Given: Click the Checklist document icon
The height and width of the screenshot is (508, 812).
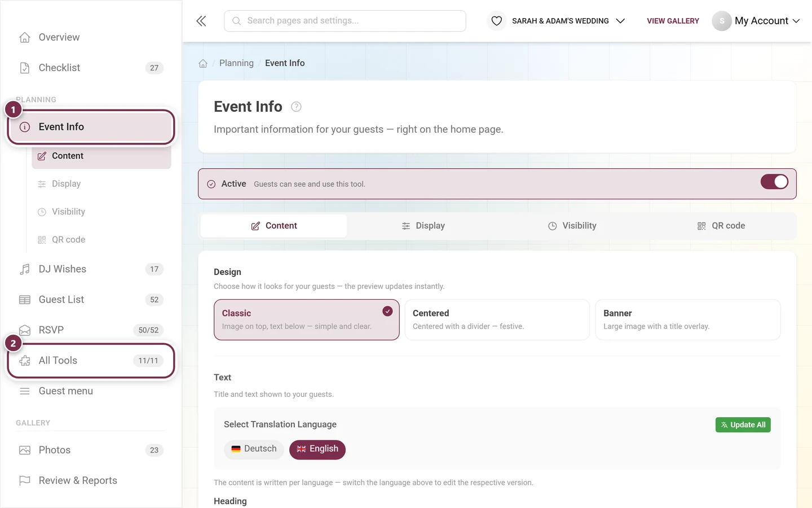Looking at the screenshot, I should click(25, 68).
